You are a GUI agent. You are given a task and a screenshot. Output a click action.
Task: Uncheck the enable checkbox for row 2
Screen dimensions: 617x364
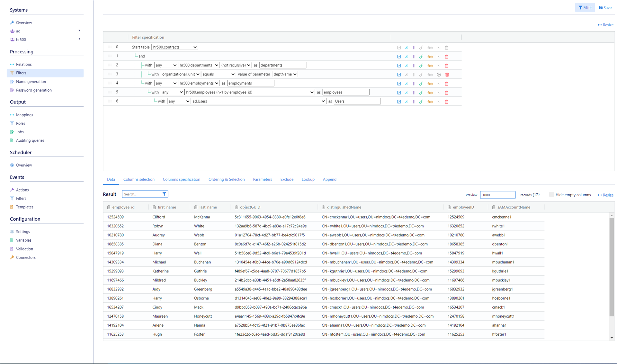coord(399,66)
